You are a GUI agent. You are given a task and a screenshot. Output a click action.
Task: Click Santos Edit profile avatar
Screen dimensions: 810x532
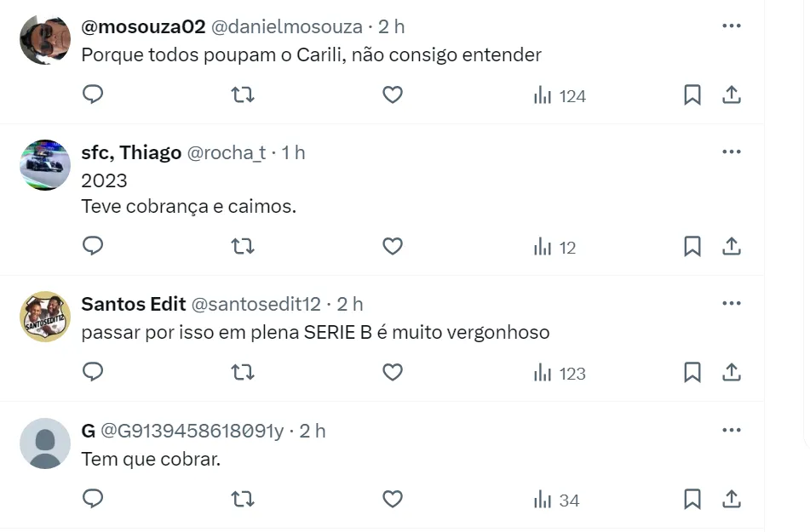click(x=45, y=317)
